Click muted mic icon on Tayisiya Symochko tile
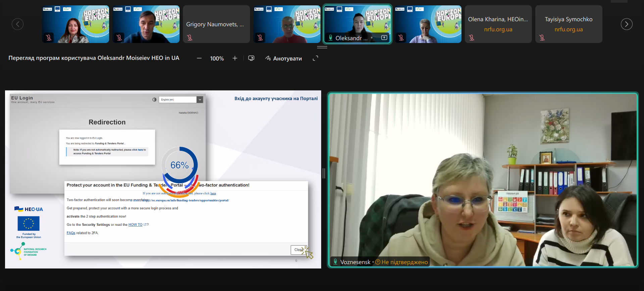This screenshot has width=644, height=291. (x=542, y=38)
